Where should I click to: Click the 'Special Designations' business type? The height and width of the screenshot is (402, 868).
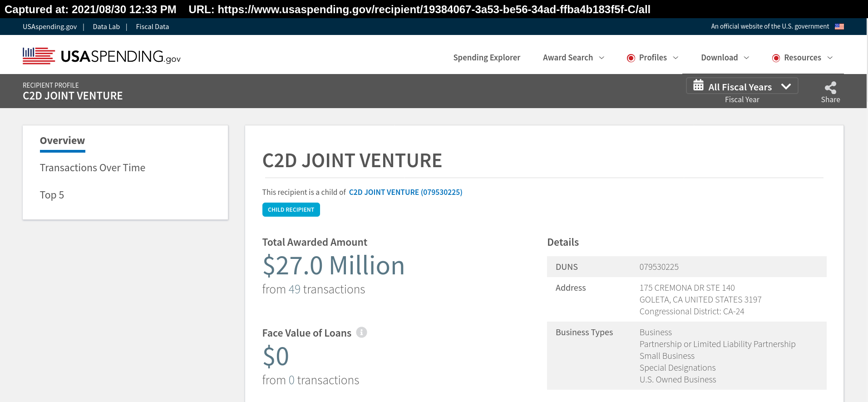[677, 368]
